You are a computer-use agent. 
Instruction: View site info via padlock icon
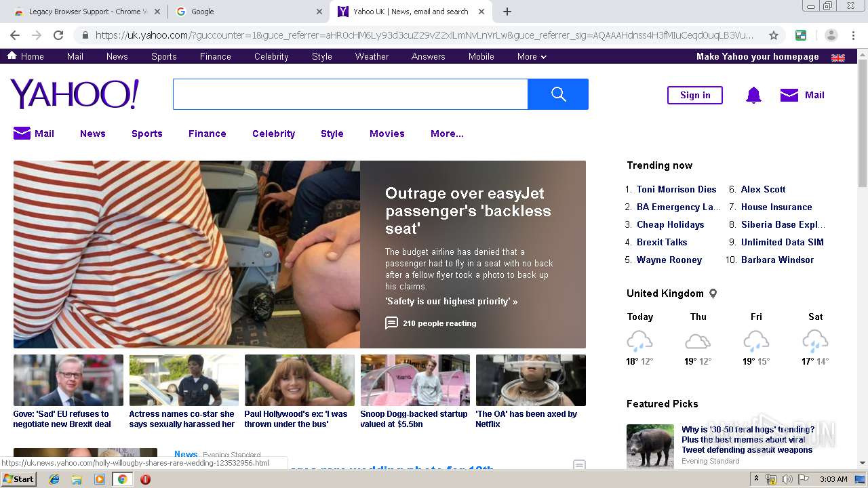point(85,35)
